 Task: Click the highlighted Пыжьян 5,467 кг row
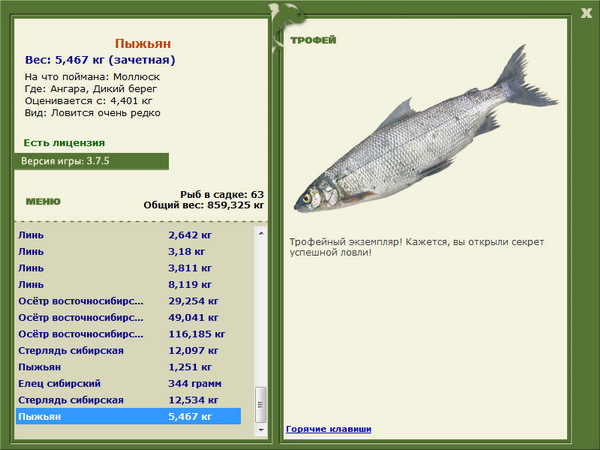pos(129,416)
